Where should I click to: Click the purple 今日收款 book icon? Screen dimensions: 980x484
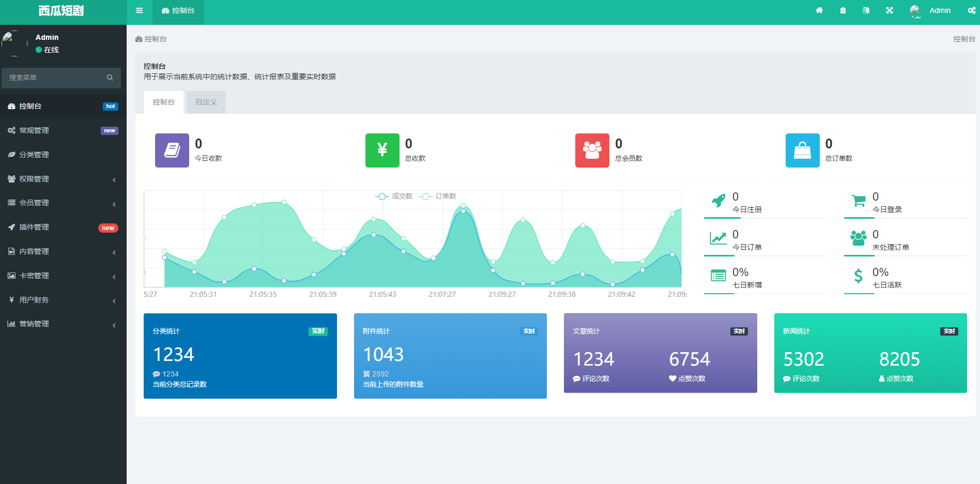click(x=172, y=150)
